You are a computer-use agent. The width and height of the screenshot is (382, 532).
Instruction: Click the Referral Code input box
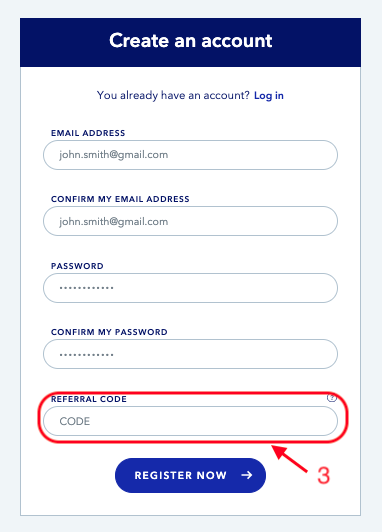point(190,421)
